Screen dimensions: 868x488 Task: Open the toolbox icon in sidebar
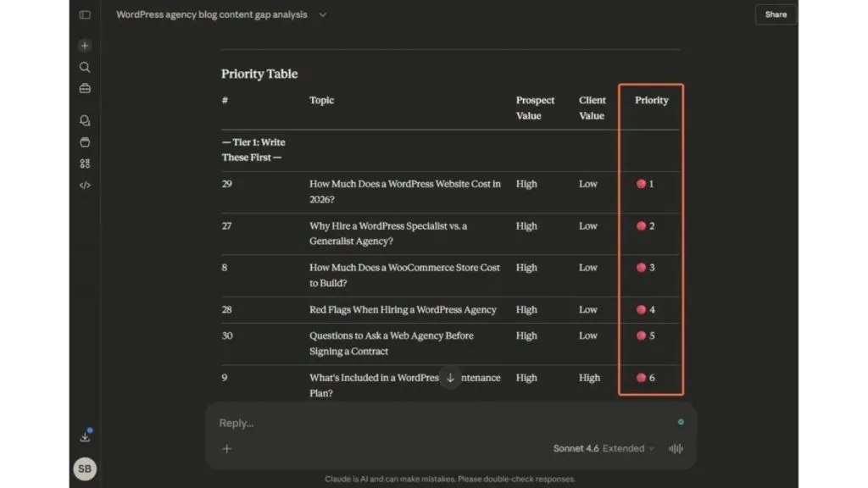tap(85, 88)
